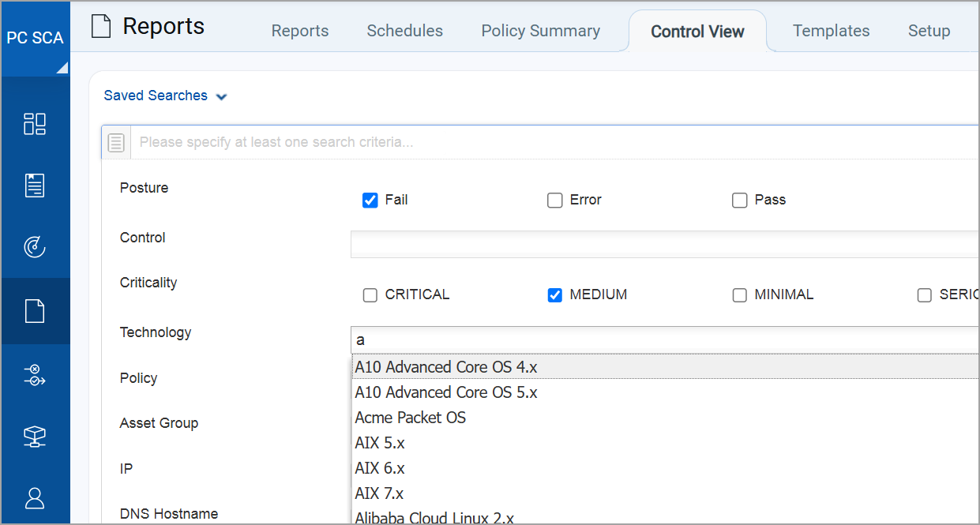Open the users person icon in sidebar
This screenshot has width=980, height=525.
[x=35, y=498]
